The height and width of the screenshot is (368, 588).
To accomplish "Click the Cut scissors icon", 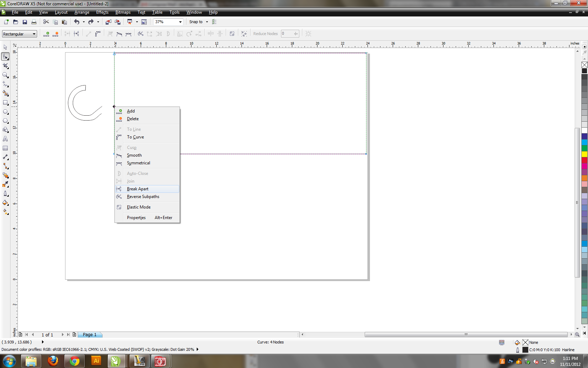I will coord(46,22).
